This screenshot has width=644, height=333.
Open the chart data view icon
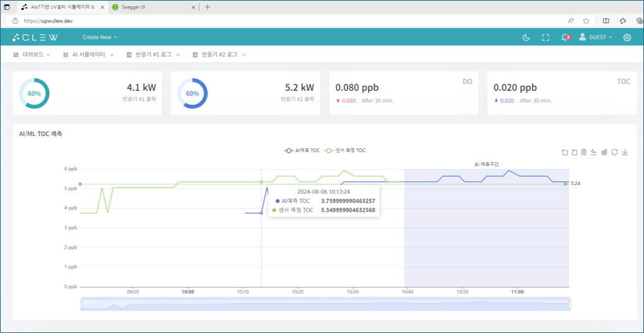584,152
